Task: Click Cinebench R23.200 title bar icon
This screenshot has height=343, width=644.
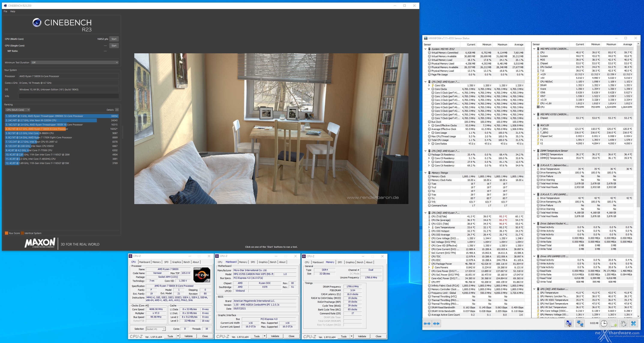Action: tap(6, 6)
